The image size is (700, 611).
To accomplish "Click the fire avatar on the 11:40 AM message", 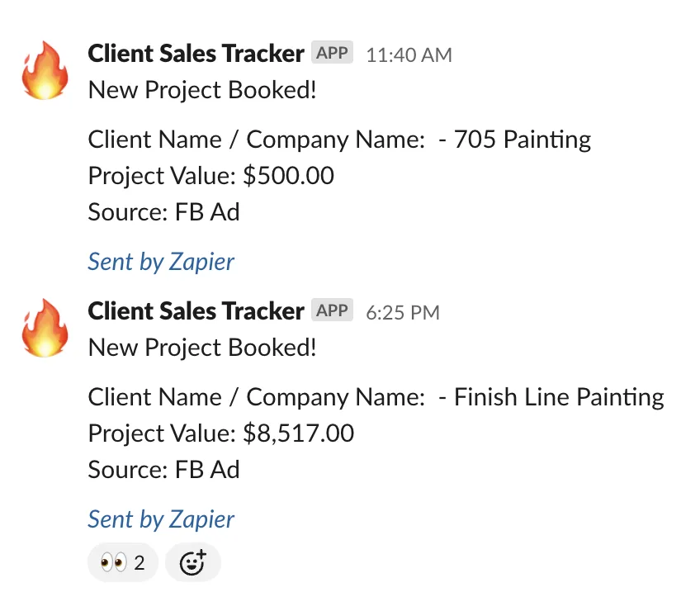I will pyautogui.click(x=45, y=70).
